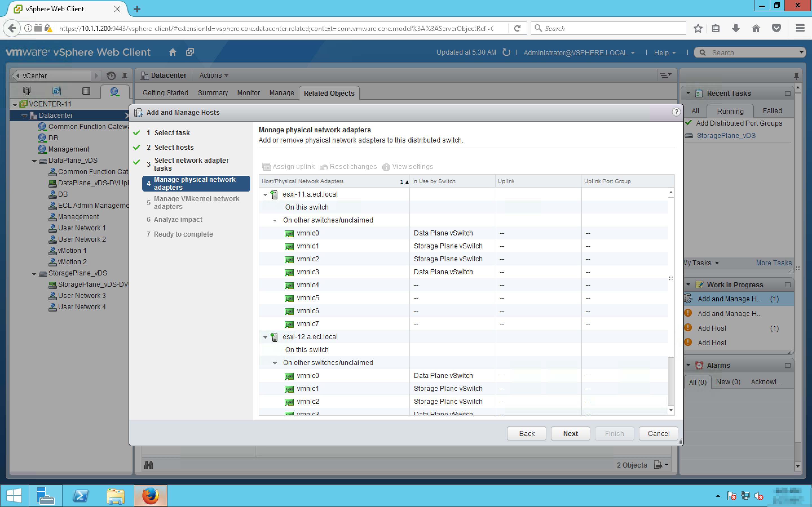Click the find binoculars icon below the list
Viewport: 812px width, 507px height.
[149, 465]
